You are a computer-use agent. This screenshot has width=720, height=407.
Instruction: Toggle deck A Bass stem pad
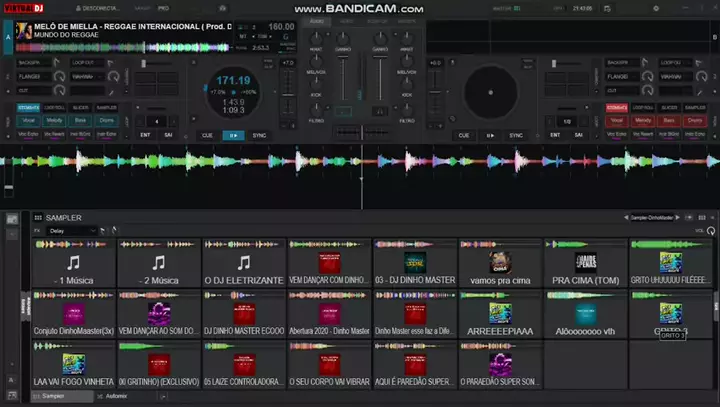(x=80, y=121)
